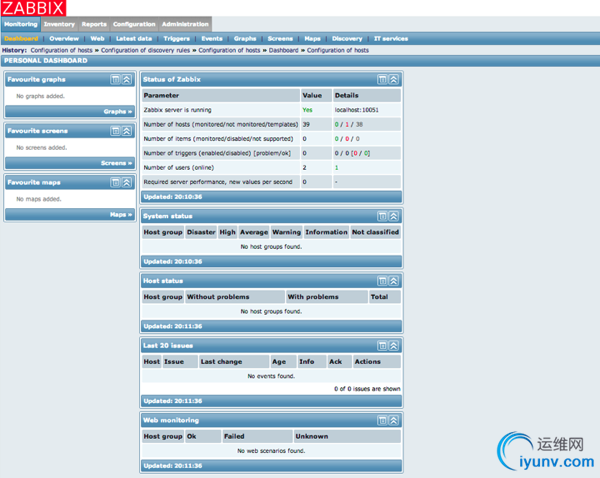Open Host status widget menu icon
Image resolution: width=600 pixels, height=478 pixels.
pos(382,281)
